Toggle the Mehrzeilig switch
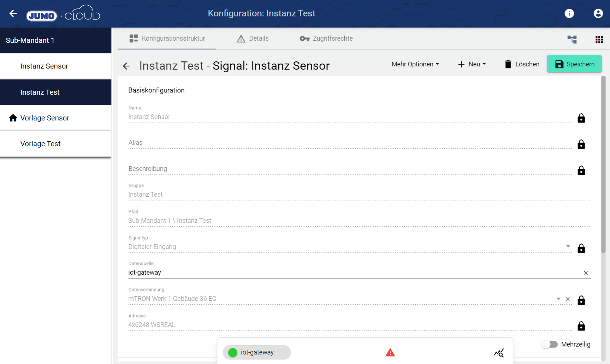 click(x=550, y=344)
